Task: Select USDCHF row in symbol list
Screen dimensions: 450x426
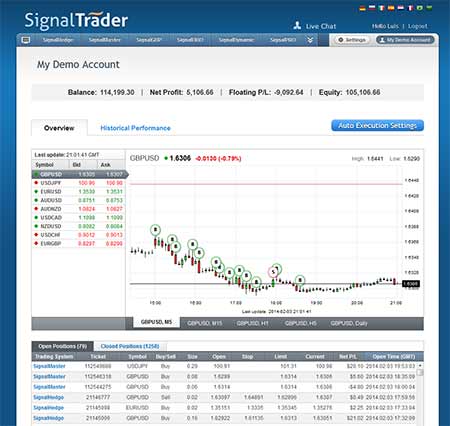Action: coord(79,235)
